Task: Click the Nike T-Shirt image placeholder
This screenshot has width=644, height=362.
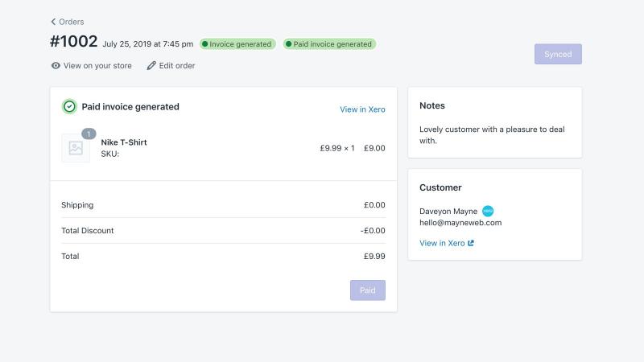Action: coord(76,148)
